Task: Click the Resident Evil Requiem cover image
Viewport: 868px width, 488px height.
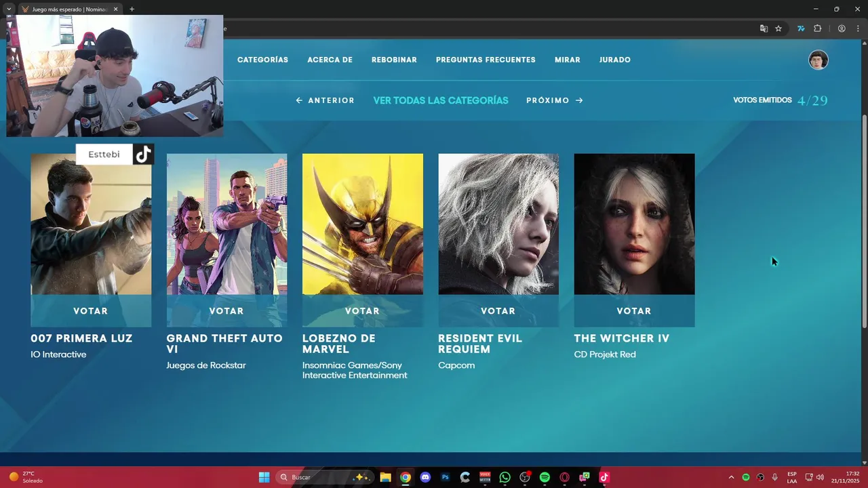Action: click(x=498, y=224)
